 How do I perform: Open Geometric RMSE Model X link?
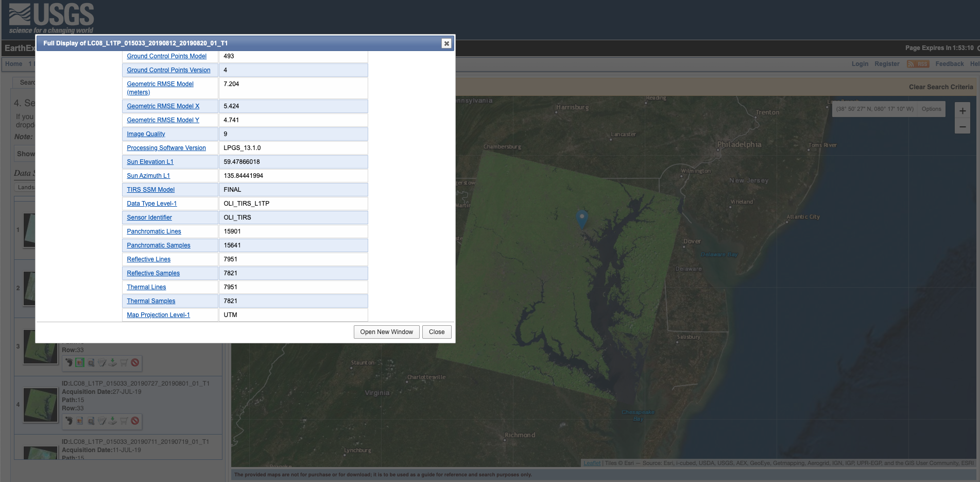[163, 106]
